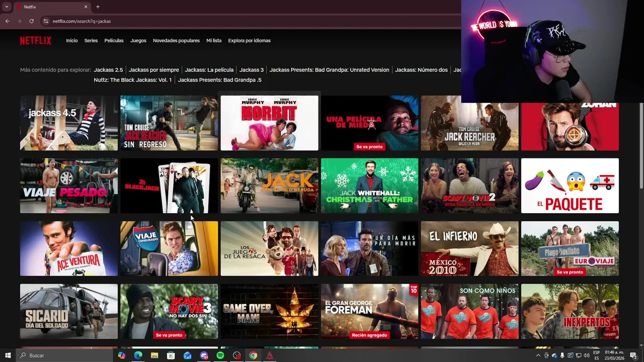Click the Jackass 2.5 suggestion link
644x362 pixels.
(x=108, y=70)
